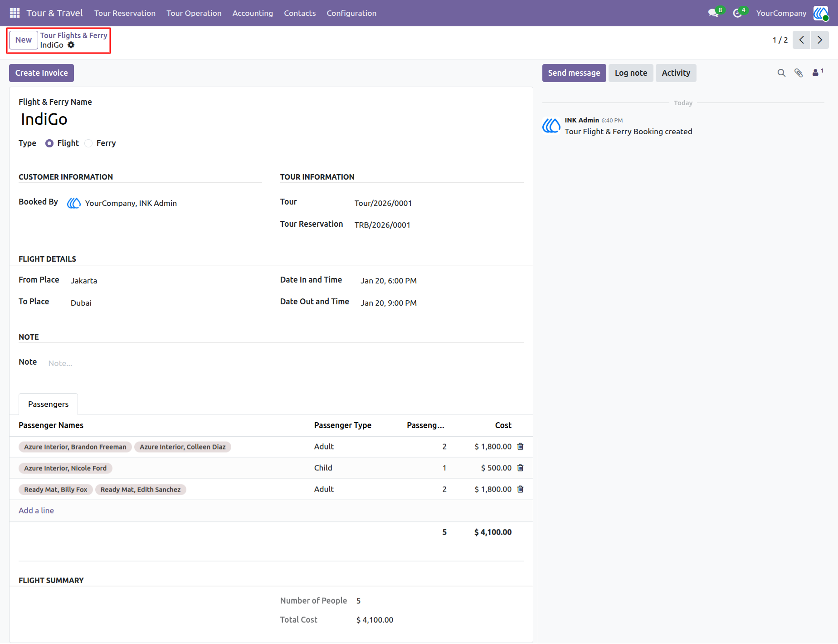Click Booked By company avatar icon

click(x=74, y=203)
